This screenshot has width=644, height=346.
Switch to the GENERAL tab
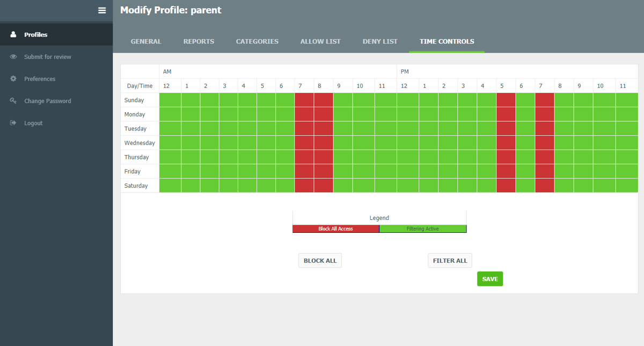coord(145,41)
